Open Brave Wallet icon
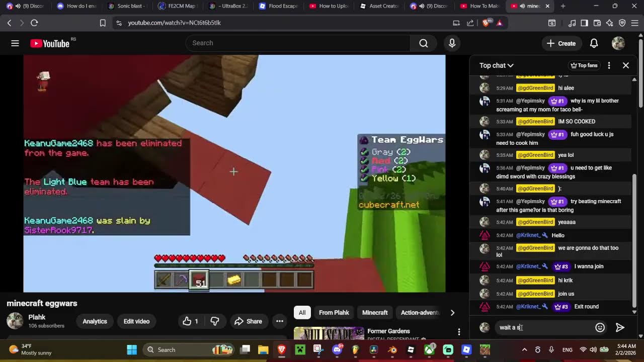The height and width of the screenshot is (362, 644). click(597, 23)
